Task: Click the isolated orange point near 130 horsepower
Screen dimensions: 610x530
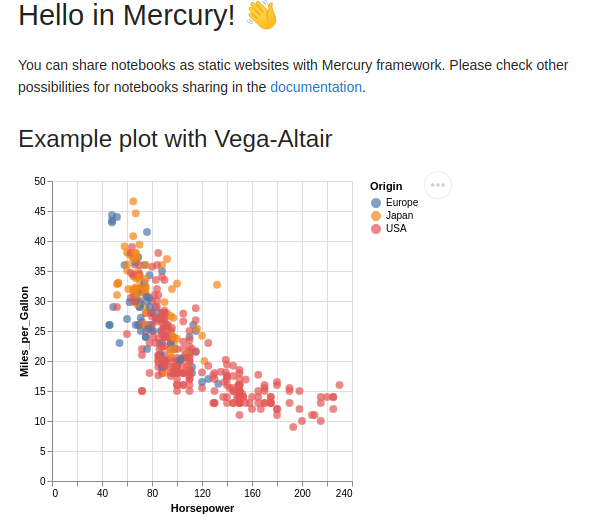Action: click(x=217, y=285)
